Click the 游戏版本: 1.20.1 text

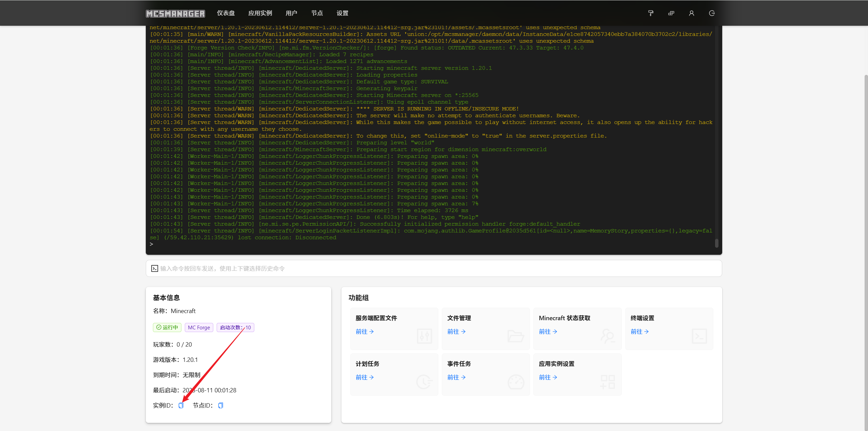pos(175,360)
